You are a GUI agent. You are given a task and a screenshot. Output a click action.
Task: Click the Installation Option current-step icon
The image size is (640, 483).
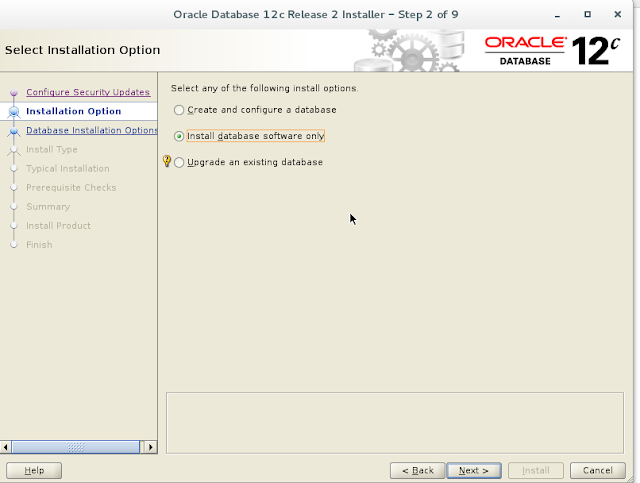point(14,111)
